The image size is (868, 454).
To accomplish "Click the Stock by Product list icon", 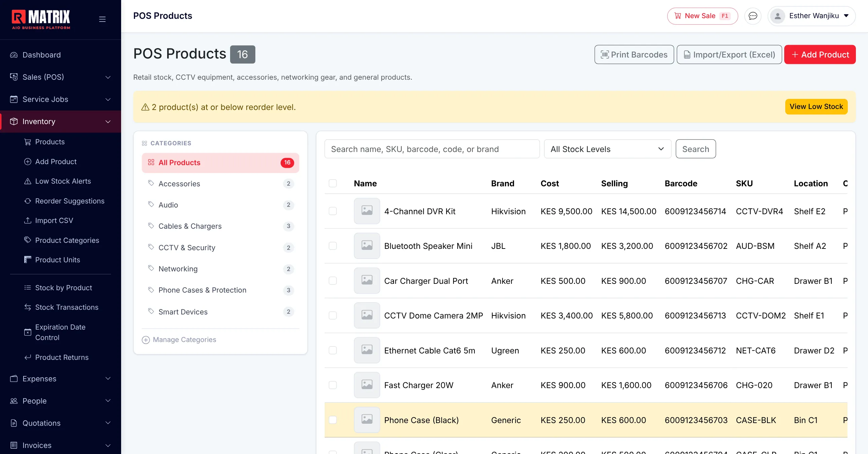I will click(28, 288).
